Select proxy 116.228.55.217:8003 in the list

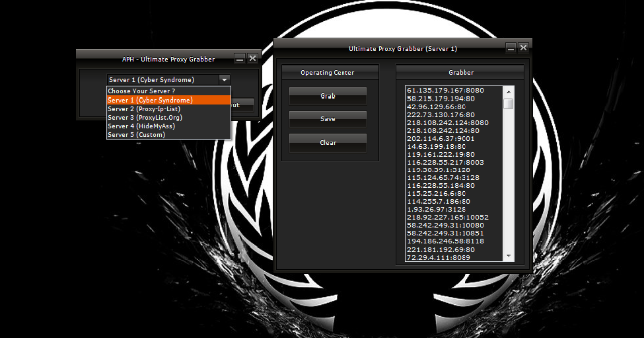(445, 163)
